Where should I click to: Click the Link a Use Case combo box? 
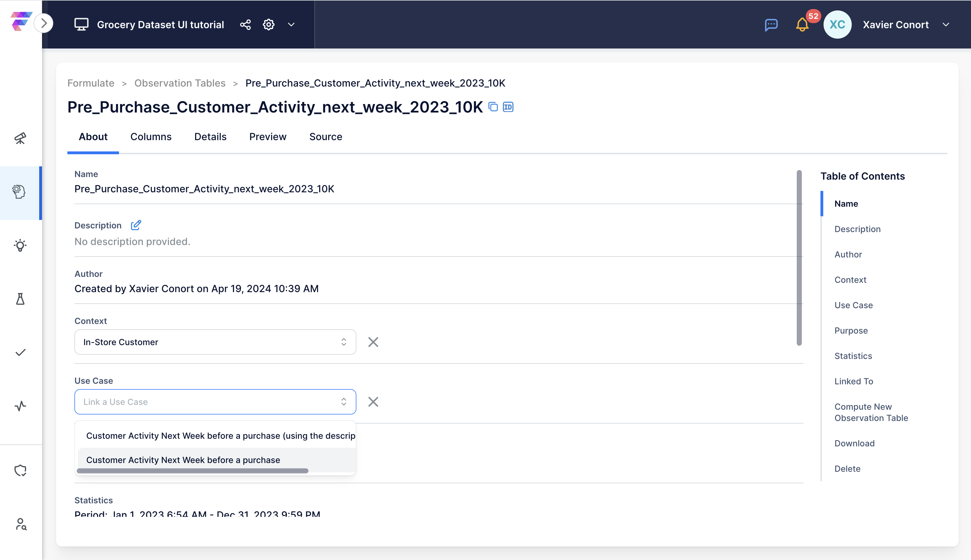click(x=215, y=402)
